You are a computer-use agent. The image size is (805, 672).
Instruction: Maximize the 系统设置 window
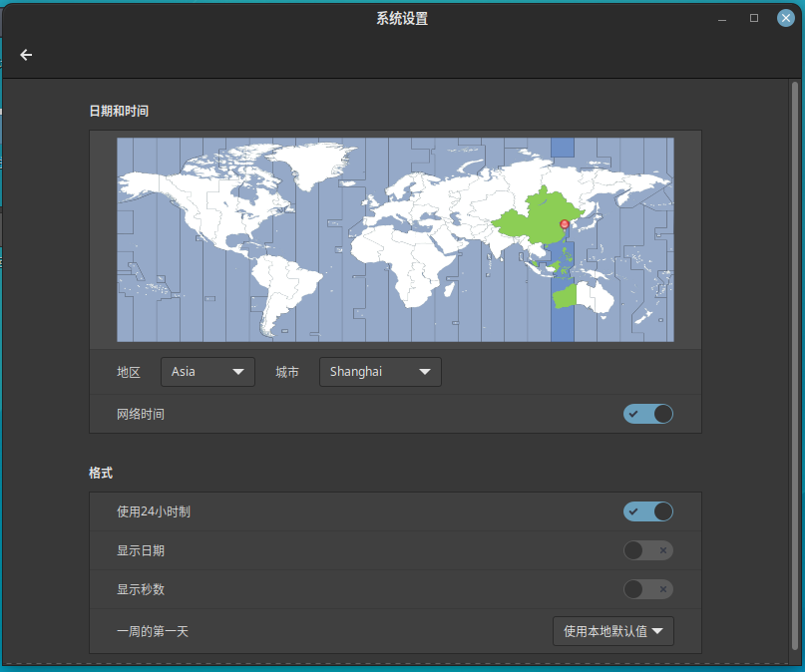point(754,18)
